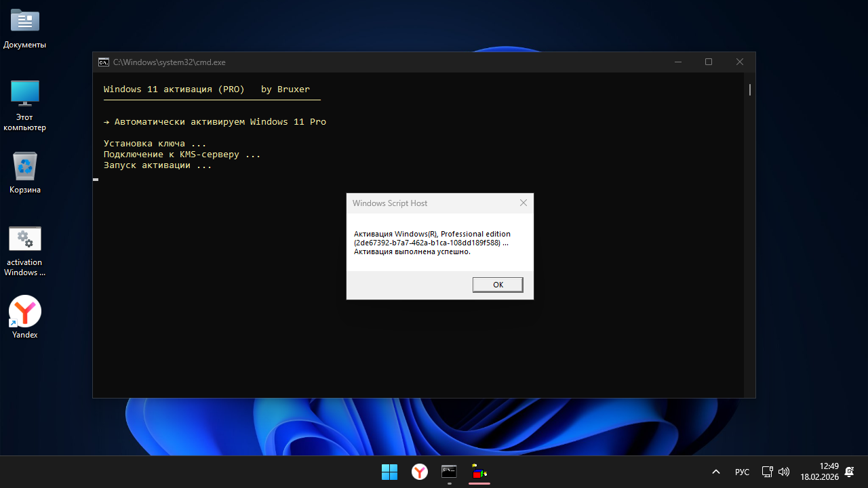868x488 pixels.
Task: Open the Windows Start menu
Action: 389,472
